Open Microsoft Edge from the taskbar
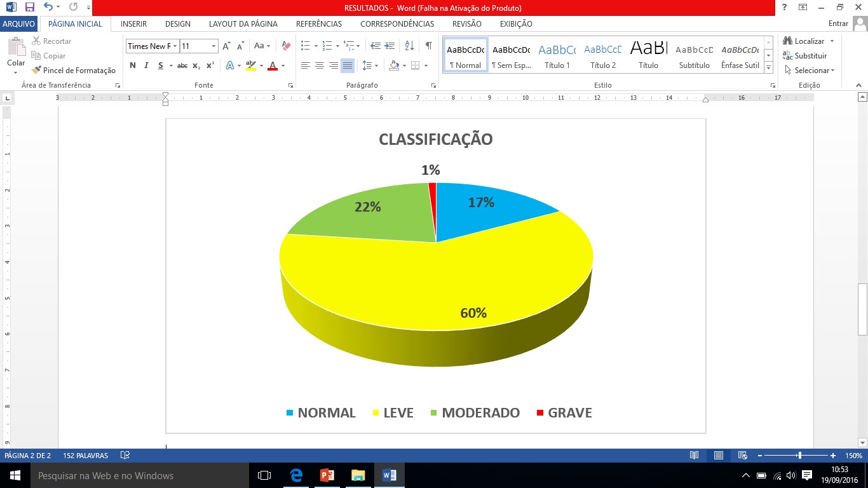The height and width of the screenshot is (488, 868). point(295,475)
